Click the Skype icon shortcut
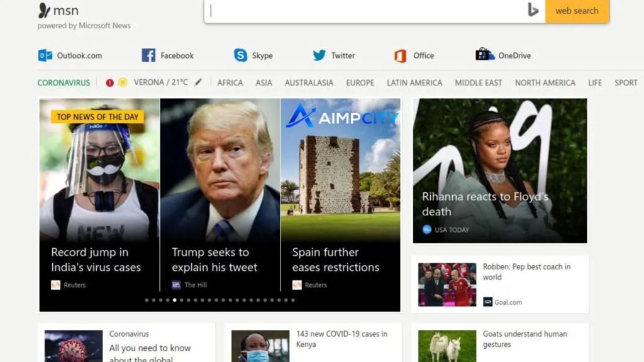The height and width of the screenshot is (362, 644). point(241,55)
